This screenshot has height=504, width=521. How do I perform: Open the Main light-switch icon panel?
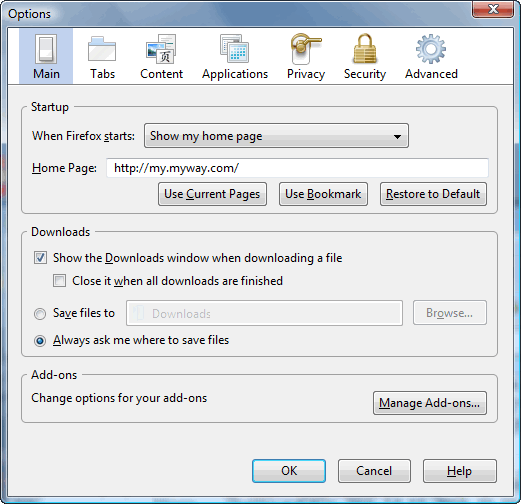click(46, 49)
